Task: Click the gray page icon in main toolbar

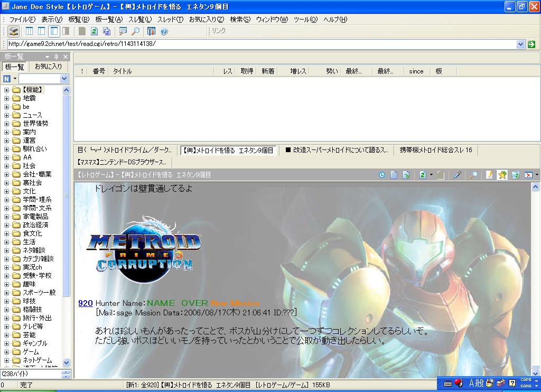Action: click(x=82, y=31)
